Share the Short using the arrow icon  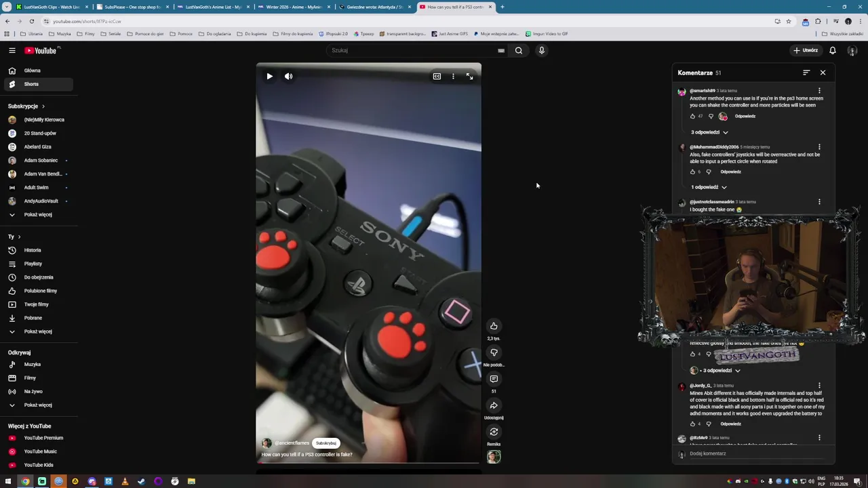pyautogui.click(x=494, y=405)
